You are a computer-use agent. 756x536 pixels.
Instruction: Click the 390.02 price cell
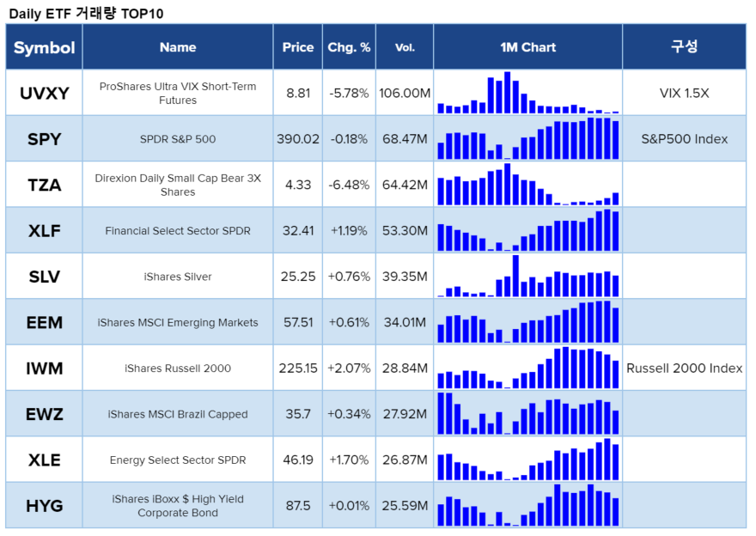(297, 139)
